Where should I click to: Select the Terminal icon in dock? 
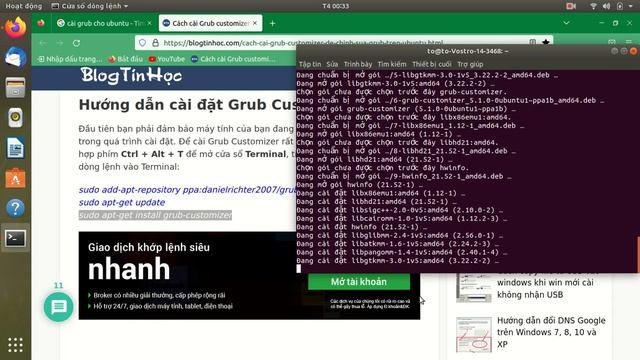point(16,238)
